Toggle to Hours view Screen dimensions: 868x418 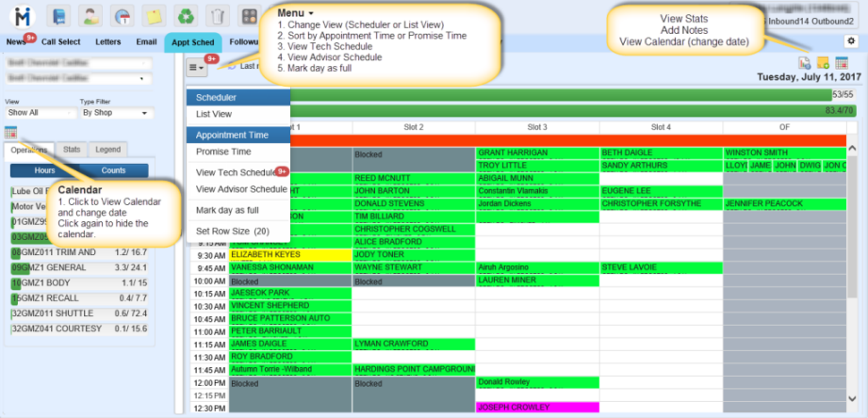tap(44, 170)
